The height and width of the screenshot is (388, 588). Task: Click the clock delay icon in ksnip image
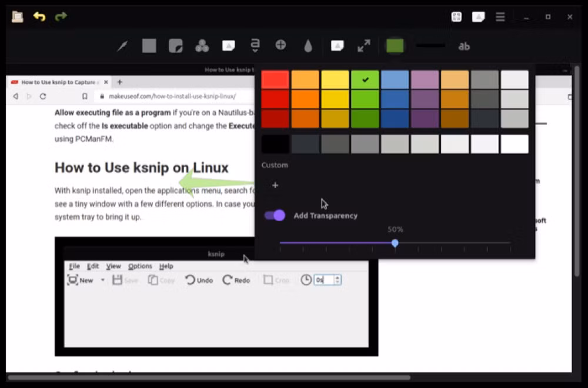pos(306,280)
